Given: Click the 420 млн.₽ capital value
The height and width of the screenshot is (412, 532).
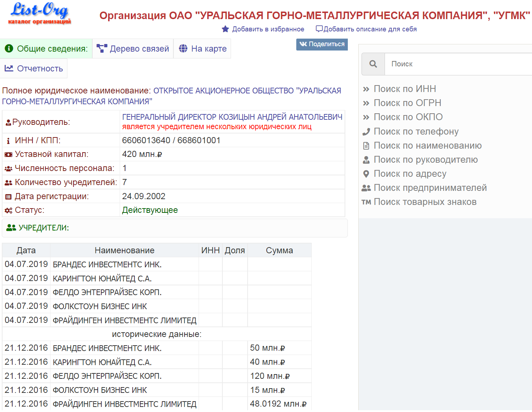Looking at the screenshot, I should pos(142,154).
